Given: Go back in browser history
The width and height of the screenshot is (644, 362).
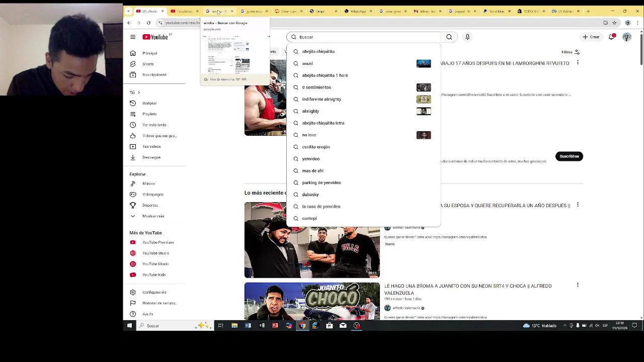Looking at the screenshot, I should pos(129,23).
